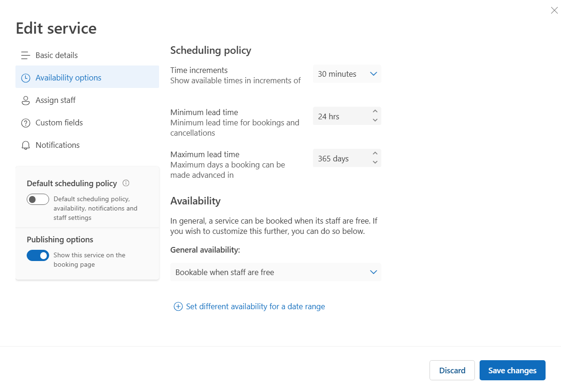The image size is (561, 392).
Task: Click Set different availability for a date range
Action: point(255,307)
